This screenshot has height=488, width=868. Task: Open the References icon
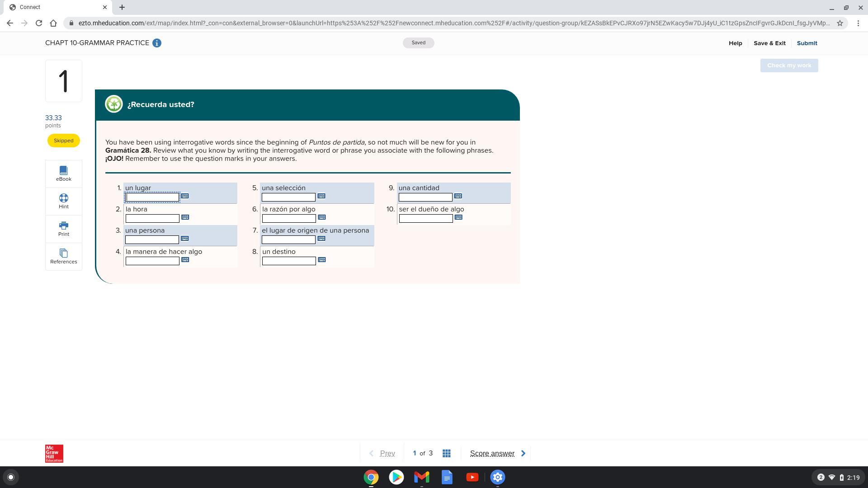[x=63, y=256]
